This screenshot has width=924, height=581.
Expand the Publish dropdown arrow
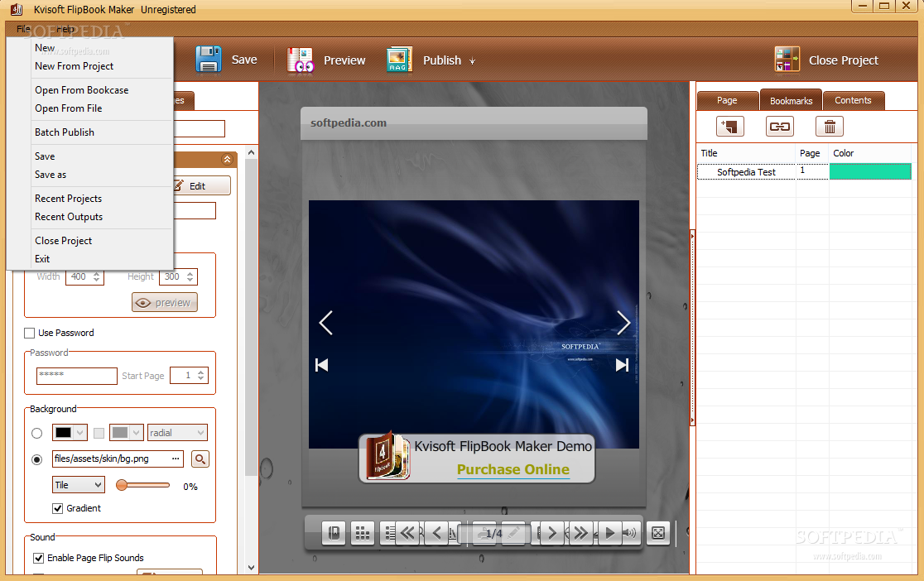click(472, 61)
